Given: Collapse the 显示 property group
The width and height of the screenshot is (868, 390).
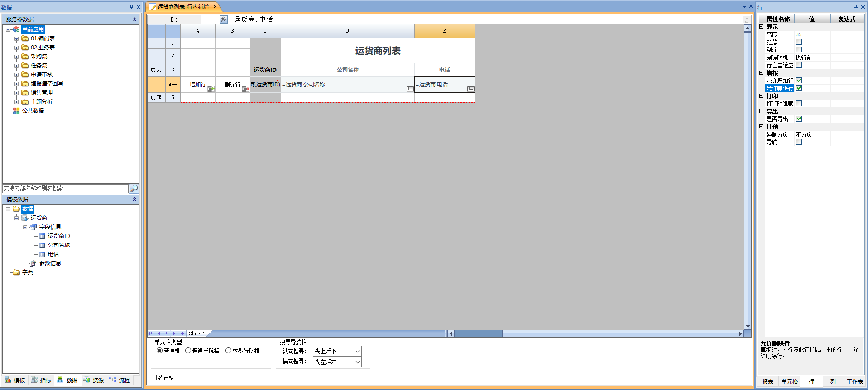Looking at the screenshot, I should [x=762, y=27].
